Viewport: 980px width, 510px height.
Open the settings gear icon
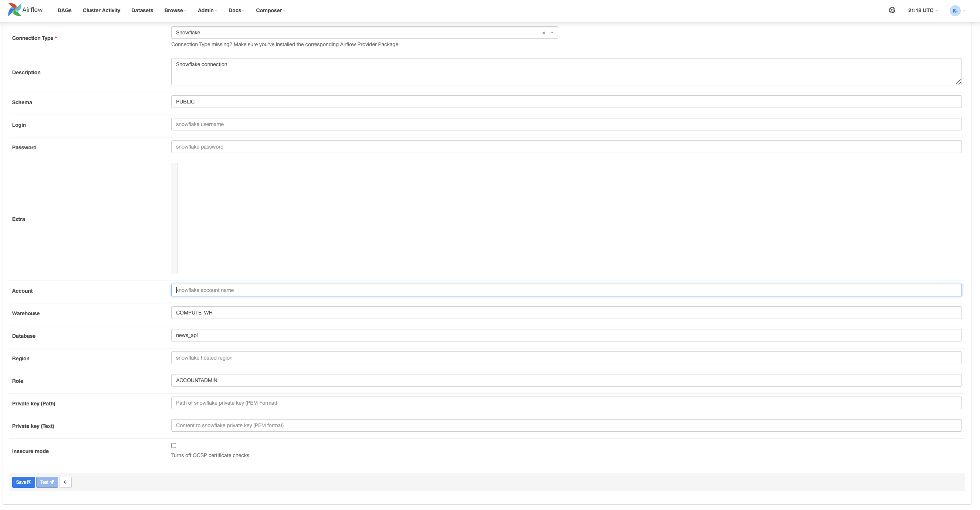892,10
